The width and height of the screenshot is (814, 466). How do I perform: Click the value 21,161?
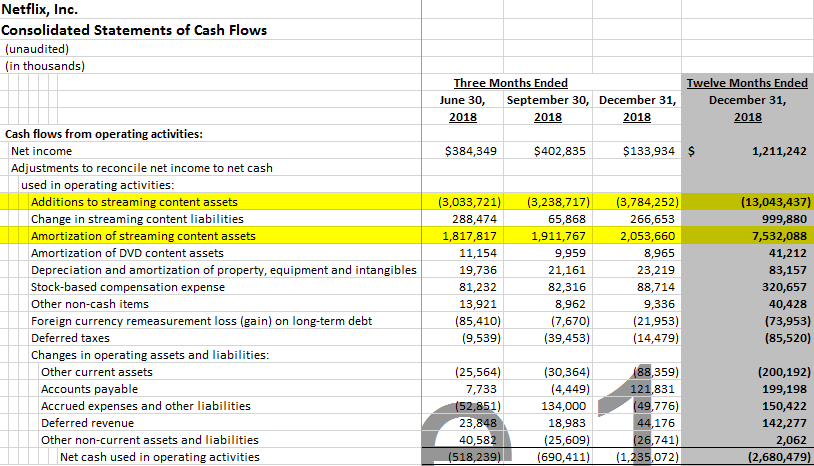point(567,270)
